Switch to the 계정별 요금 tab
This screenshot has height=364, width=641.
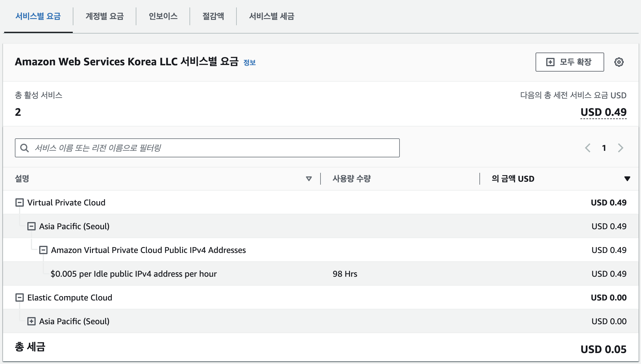[105, 16]
